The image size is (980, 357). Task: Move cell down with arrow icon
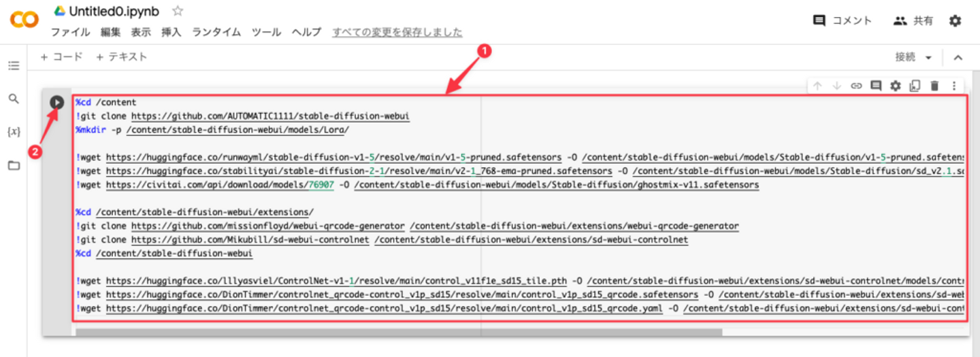(837, 86)
